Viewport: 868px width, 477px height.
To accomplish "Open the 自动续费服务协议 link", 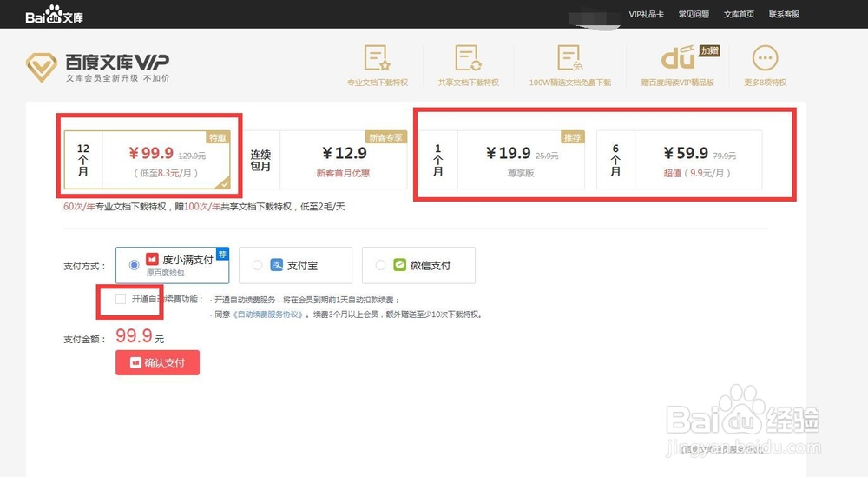I will (268, 315).
